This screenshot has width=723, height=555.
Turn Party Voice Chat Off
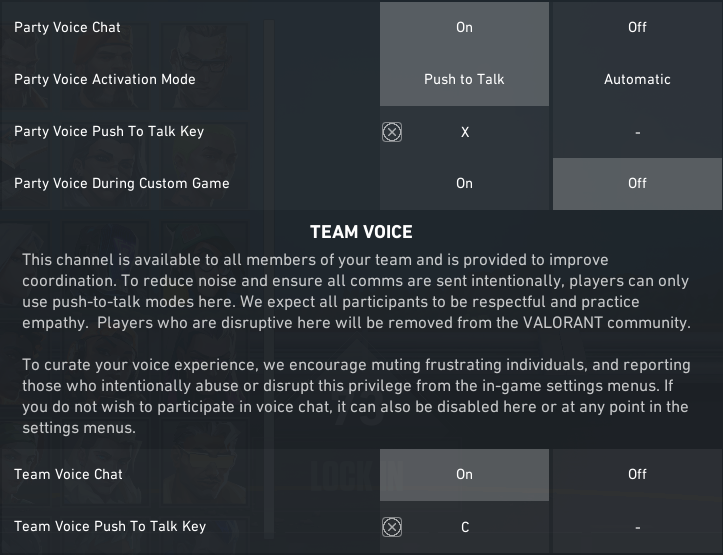637,27
